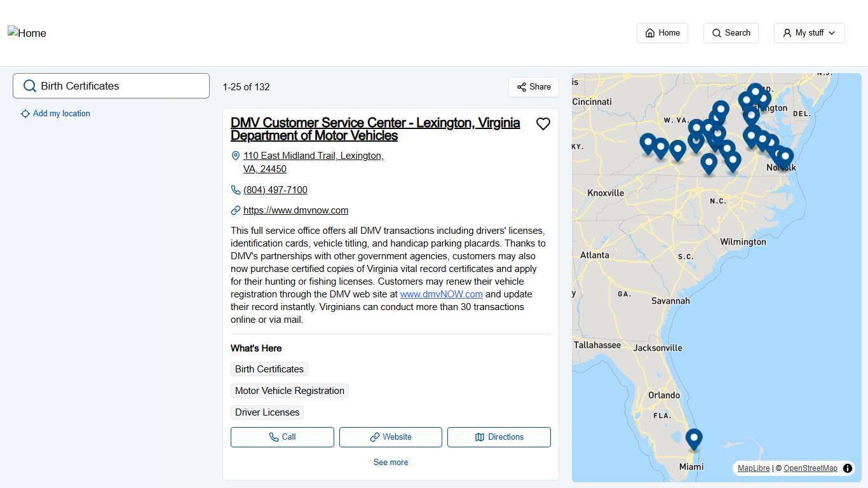Viewport: 868px width, 488px height.
Task: Click the Birth Certificates search field
Action: (x=121, y=86)
